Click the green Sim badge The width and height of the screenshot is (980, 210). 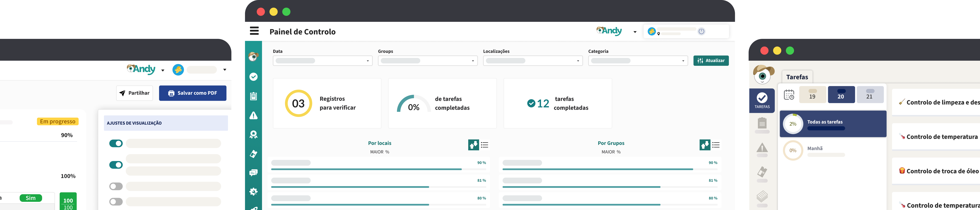[x=30, y=198]
